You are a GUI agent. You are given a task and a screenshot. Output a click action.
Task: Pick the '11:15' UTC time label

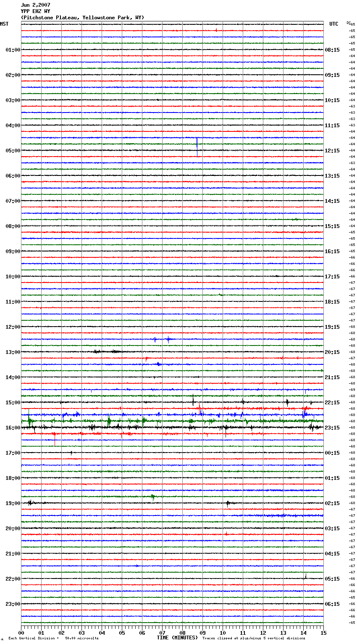click(332, 126)
